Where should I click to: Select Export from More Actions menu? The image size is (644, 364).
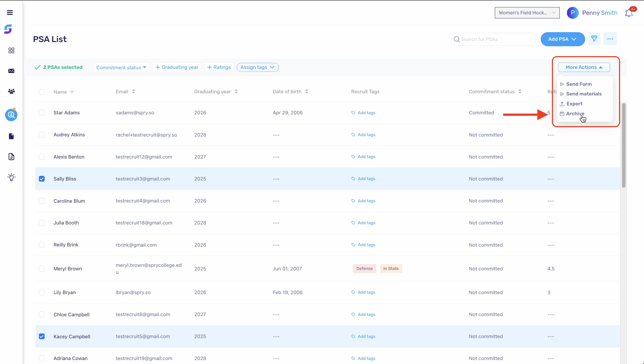[571, 104]
